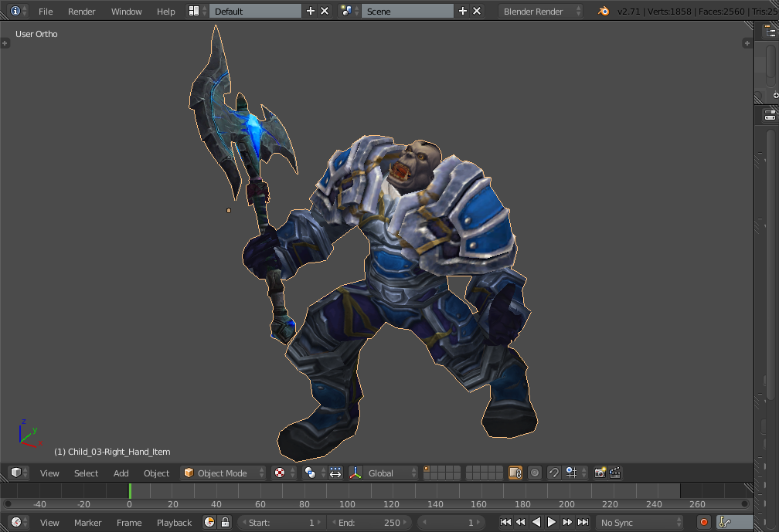The image size is (779, 532).
Task: Jump to previous keyframe
Action: tap(521, 522)
